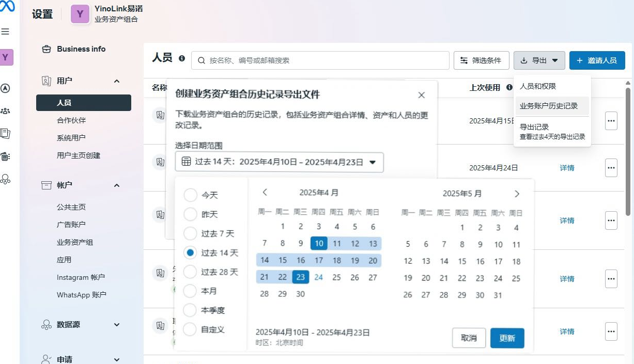Close the export history dialog
The height and width of the screenshot is (364, 634).
pyautogui.click(x=421, y=95)
